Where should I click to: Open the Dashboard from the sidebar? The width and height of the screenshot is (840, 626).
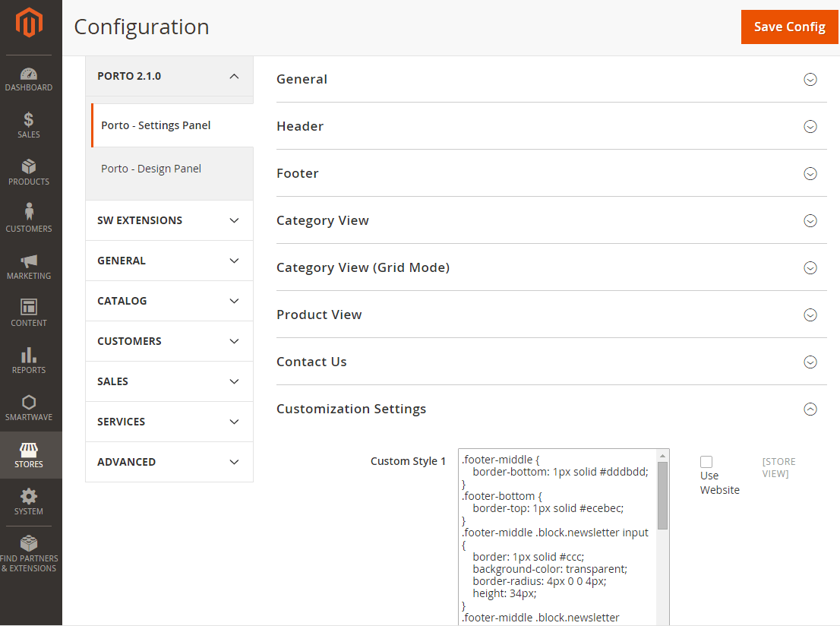coord(29,80)
